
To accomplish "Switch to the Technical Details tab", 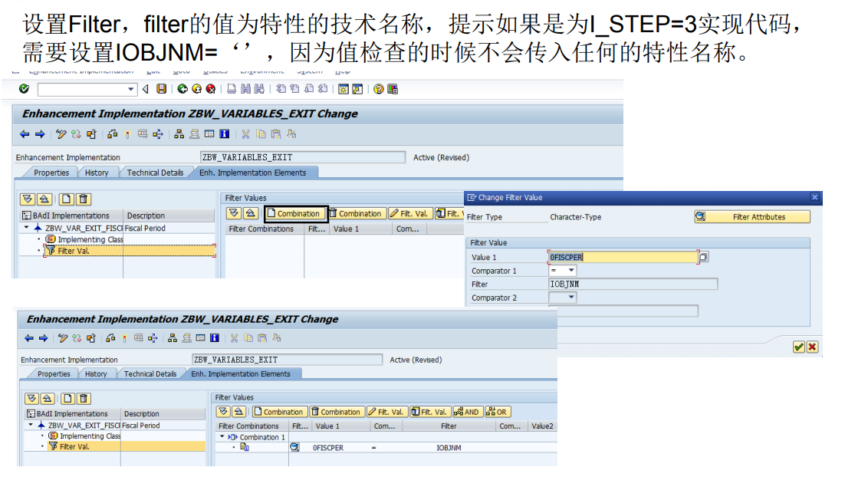I will (156, 173).
